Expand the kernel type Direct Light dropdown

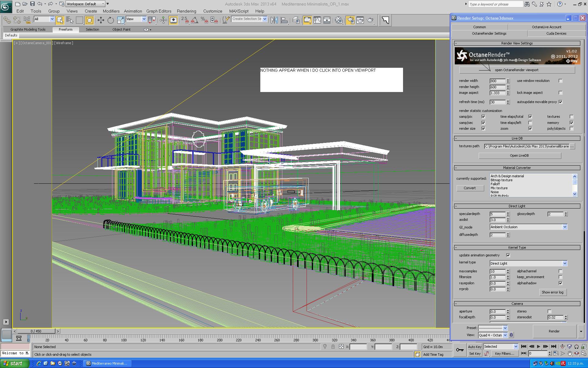[565, 263]
